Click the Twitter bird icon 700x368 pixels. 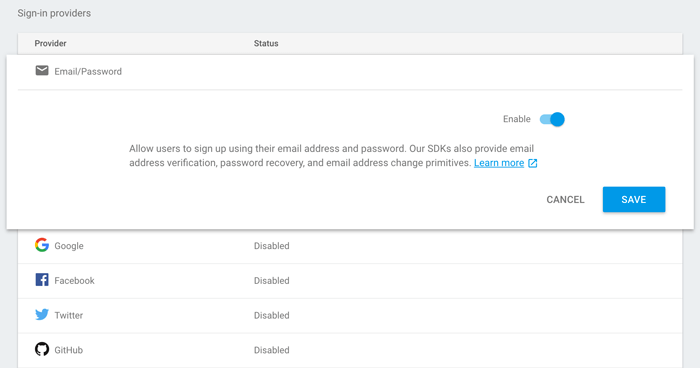coord(42,314)
